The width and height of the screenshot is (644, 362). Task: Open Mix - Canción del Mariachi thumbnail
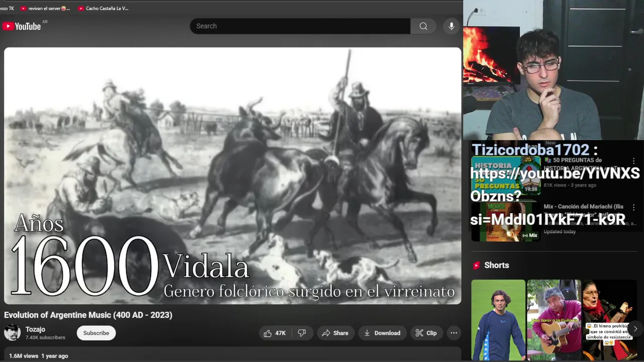point(506,222)
